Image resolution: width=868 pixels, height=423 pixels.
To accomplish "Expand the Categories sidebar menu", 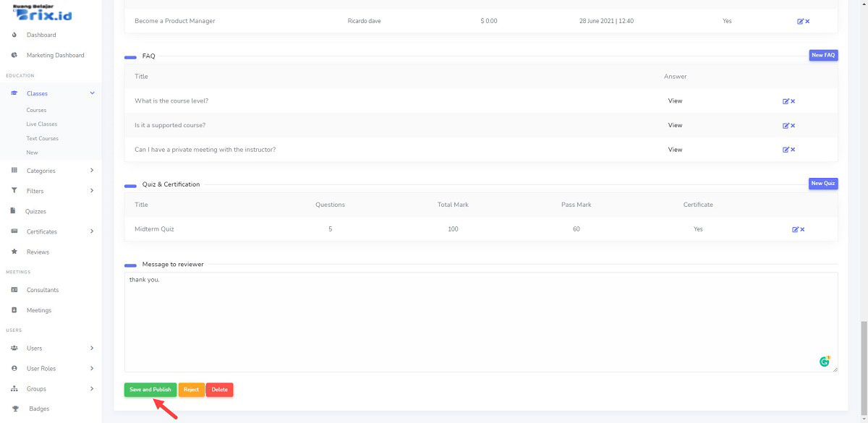I will click(92, 171).
